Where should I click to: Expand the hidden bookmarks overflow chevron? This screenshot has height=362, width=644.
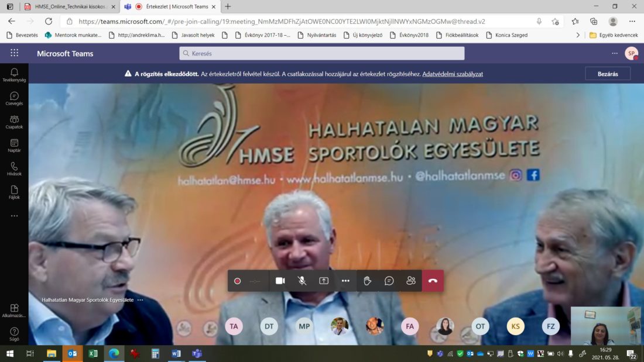[578, 35]
